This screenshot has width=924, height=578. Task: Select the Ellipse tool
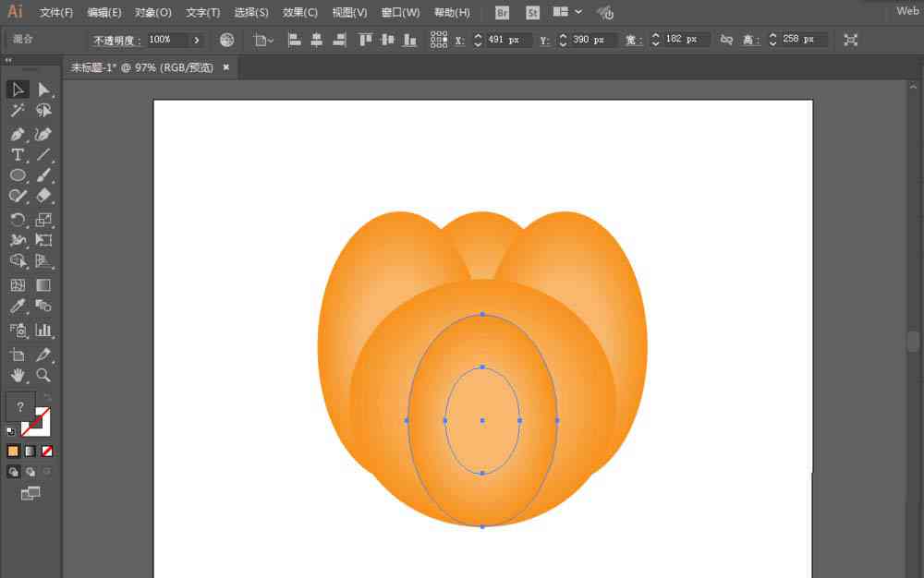tap(18, 175)
